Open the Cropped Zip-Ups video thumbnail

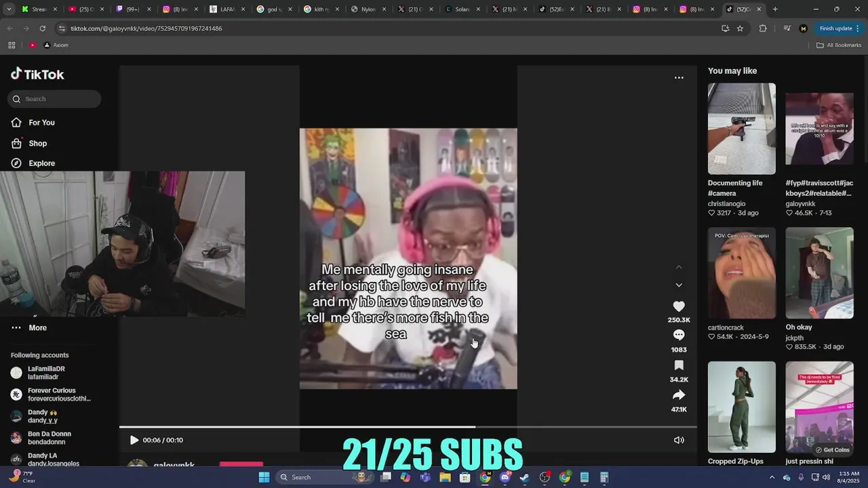click(x=742, y=407)
